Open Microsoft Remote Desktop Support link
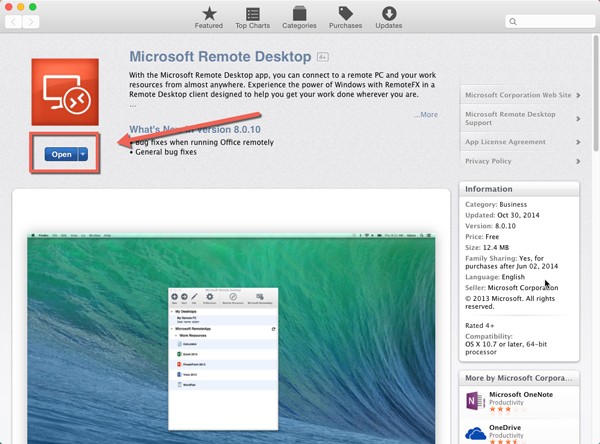Viewport: 600px width, 444px height. pos(510,118)
